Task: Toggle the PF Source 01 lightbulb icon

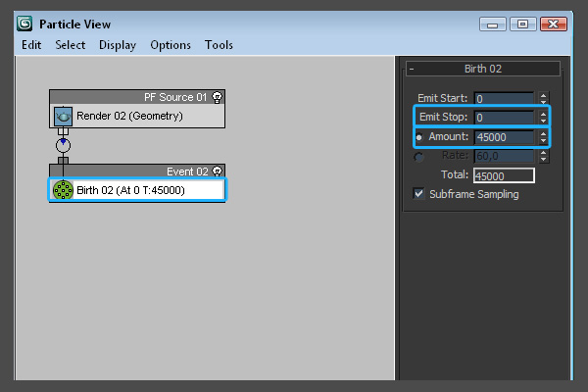Action: point(217,97)
